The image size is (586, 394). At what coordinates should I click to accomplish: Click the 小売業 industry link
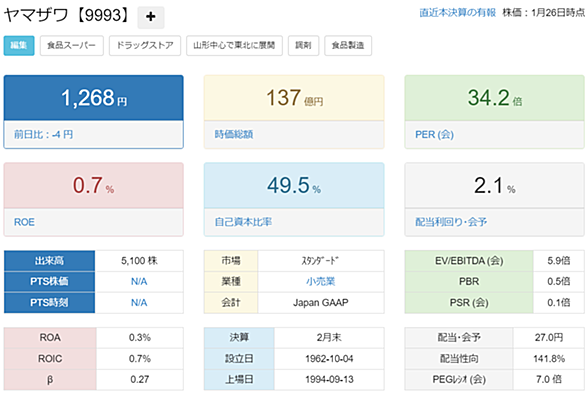tap(321, 281)
